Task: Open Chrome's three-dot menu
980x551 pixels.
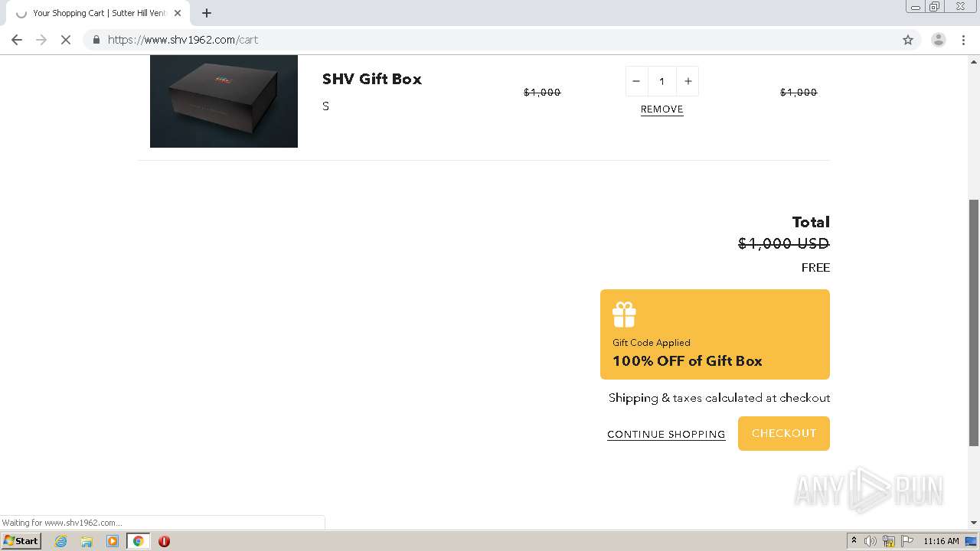Action: point(963,40)
